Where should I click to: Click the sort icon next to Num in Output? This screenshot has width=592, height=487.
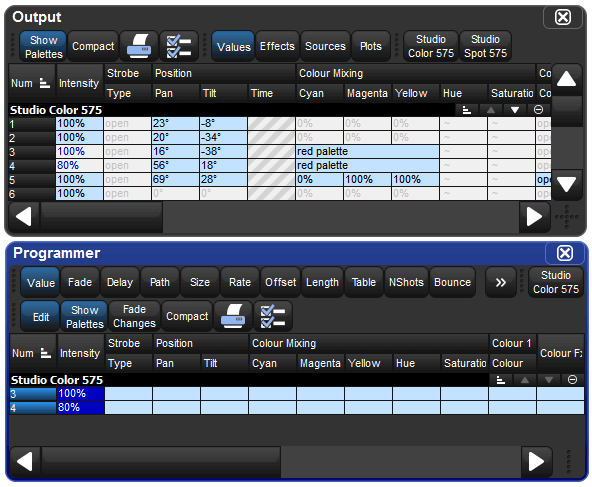45,83
